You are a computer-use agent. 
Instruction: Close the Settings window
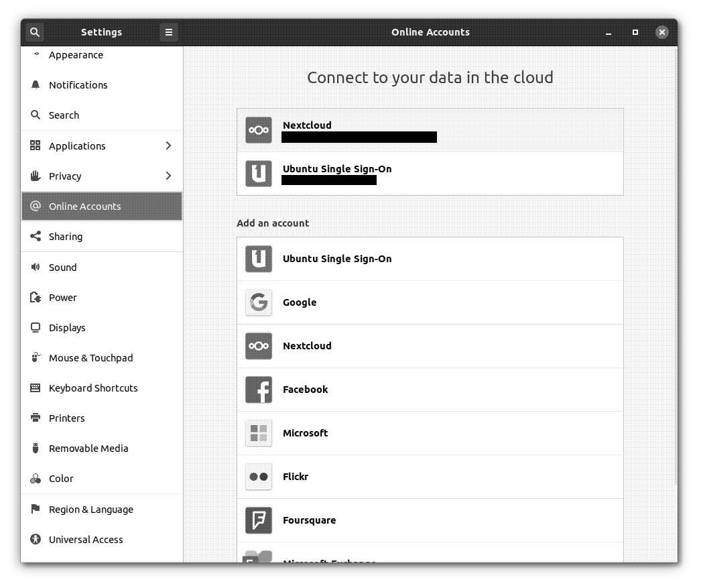[661, 32]
